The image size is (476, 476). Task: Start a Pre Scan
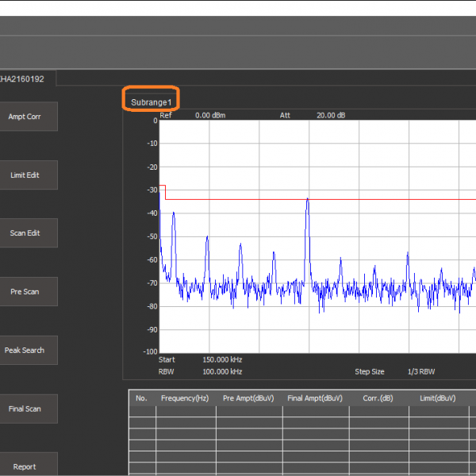pyautogui.click(x=25, y=292)
